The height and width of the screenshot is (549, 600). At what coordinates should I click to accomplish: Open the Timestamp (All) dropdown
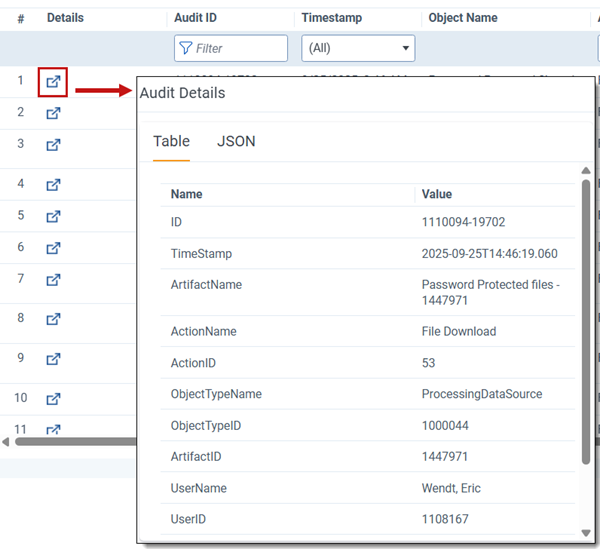358,48
